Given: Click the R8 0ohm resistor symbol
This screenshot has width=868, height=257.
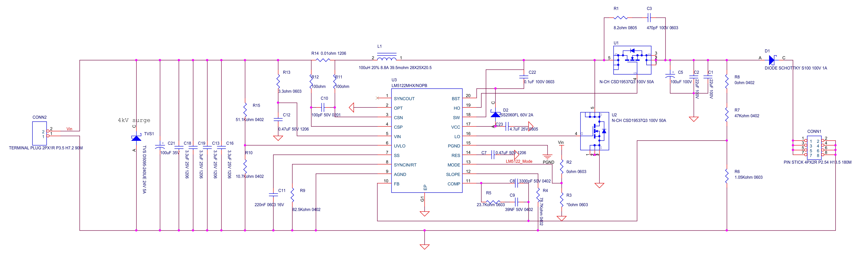Looking at the screenshot, I should (x=727, y=82).
